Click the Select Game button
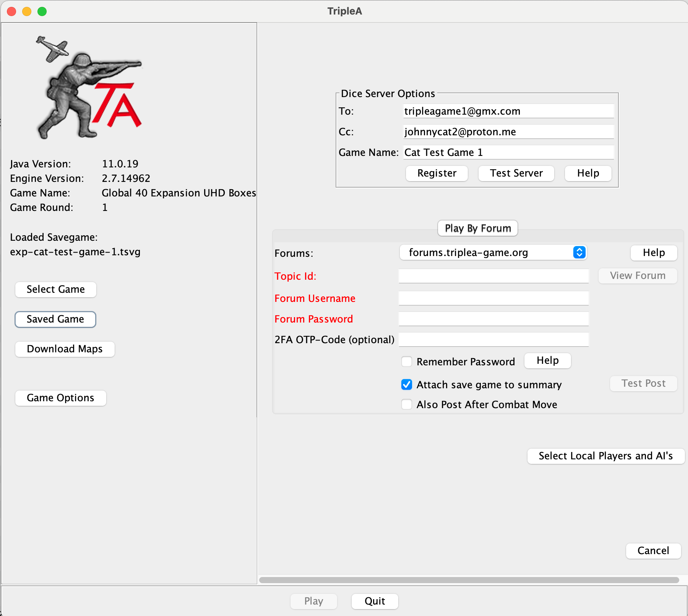This screenshot has height=616, width=688. click(56, 289)
